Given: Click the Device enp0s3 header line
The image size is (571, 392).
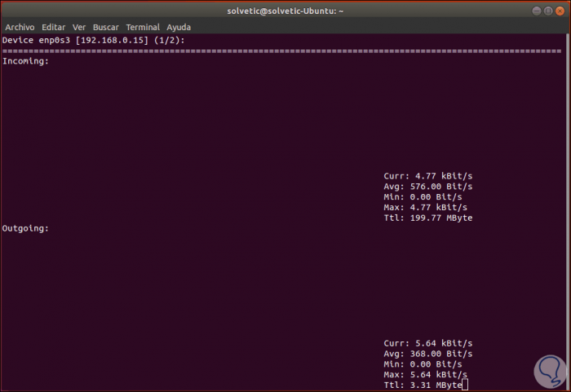Looking at the screenshot, I should [x=93, y=40].
